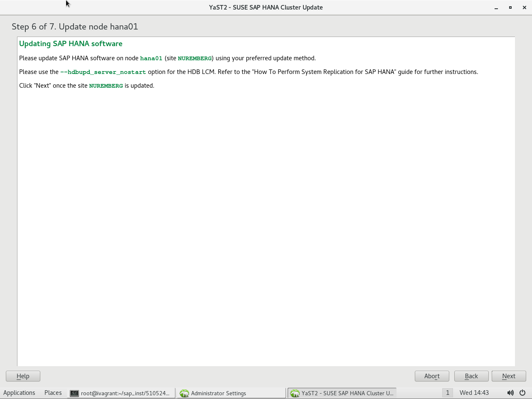Open the Help dialog
Image resolution: width=532 pixels, height=399 pixels.
23,376
